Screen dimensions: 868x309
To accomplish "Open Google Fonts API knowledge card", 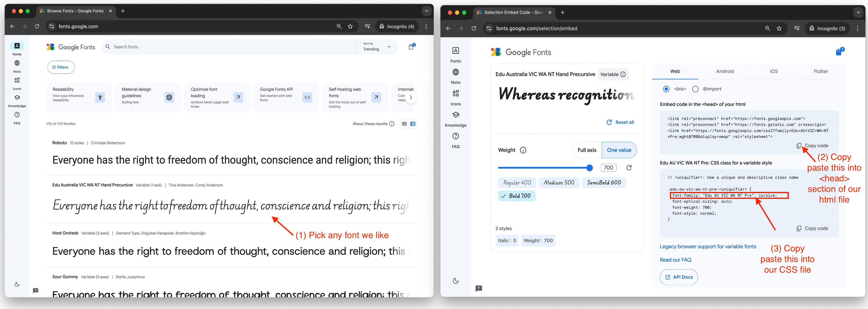I will point(286,97).
